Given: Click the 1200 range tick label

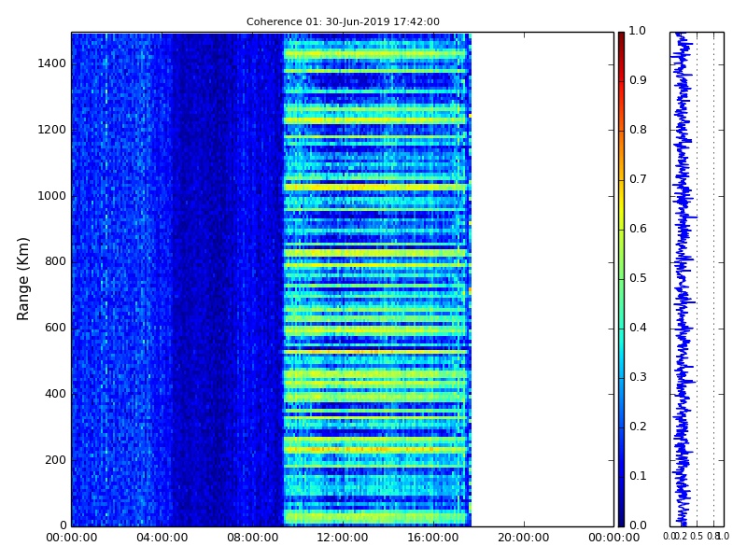Looking at the screenshot, I should [x=52, y=130].
